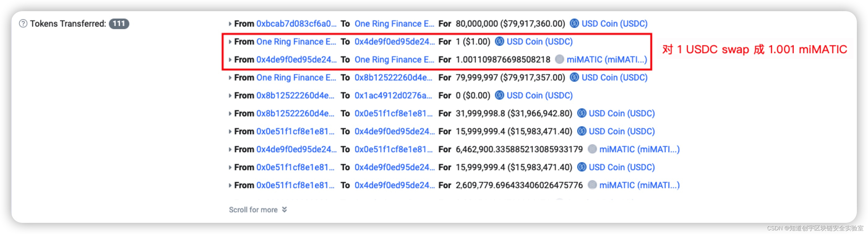Click the help icon beside Tokens Transferred

[23, 24]
